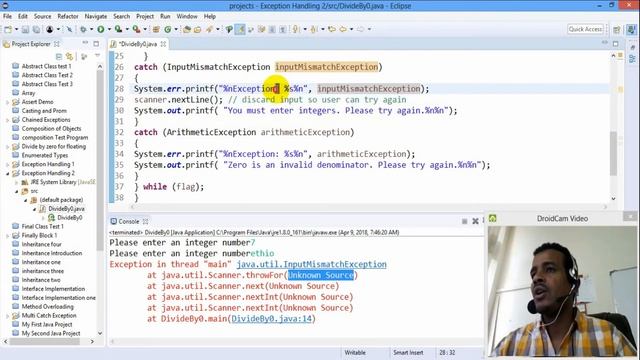Image resolution: width=640 pixels, height=360 pixels.
Task: Select the DivideBy0.java editor tab
Action: click(x=138, y=44)
